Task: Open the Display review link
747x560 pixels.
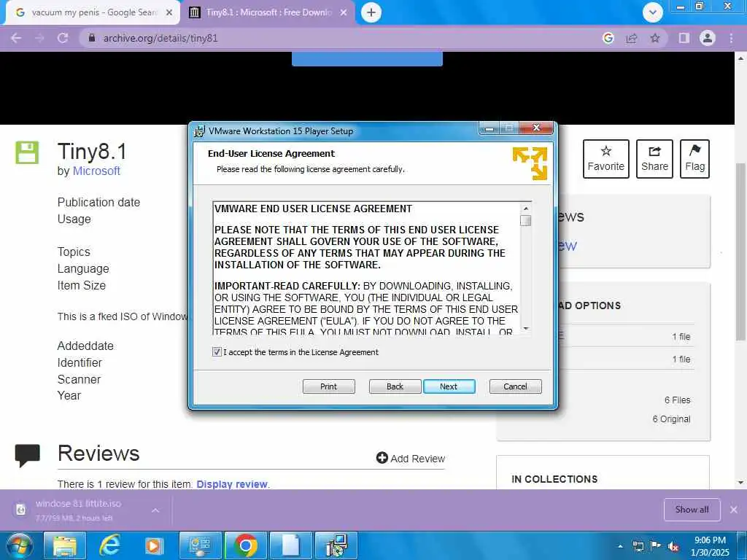Action: point(232,484)
